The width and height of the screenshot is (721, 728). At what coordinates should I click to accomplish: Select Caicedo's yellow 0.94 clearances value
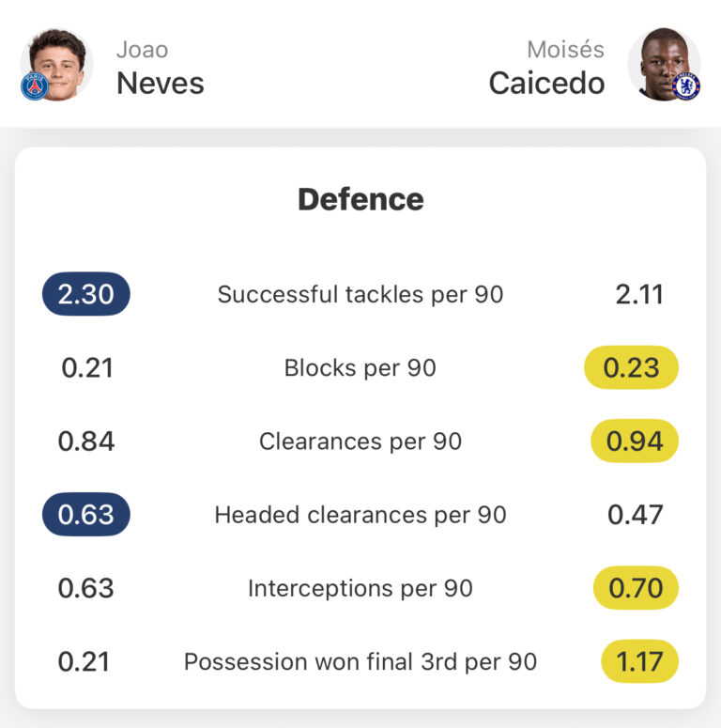coord(635,441)
